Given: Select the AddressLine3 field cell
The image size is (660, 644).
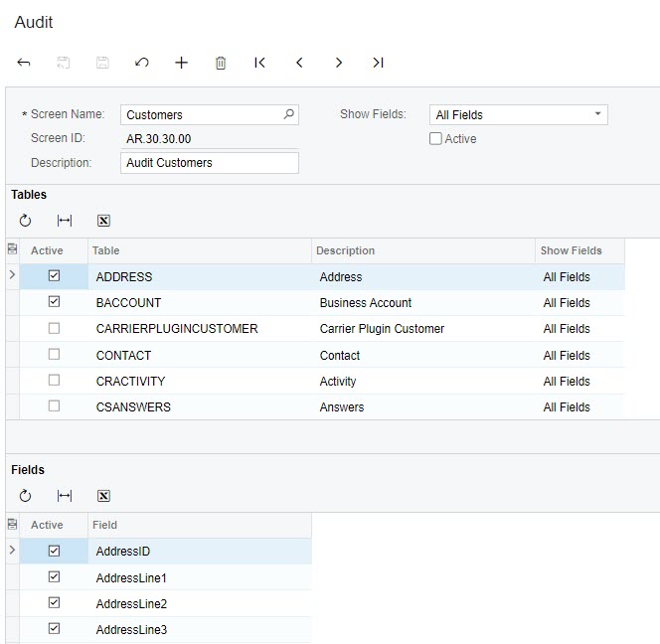Looking at the screenshot, I should click(200, 630).
